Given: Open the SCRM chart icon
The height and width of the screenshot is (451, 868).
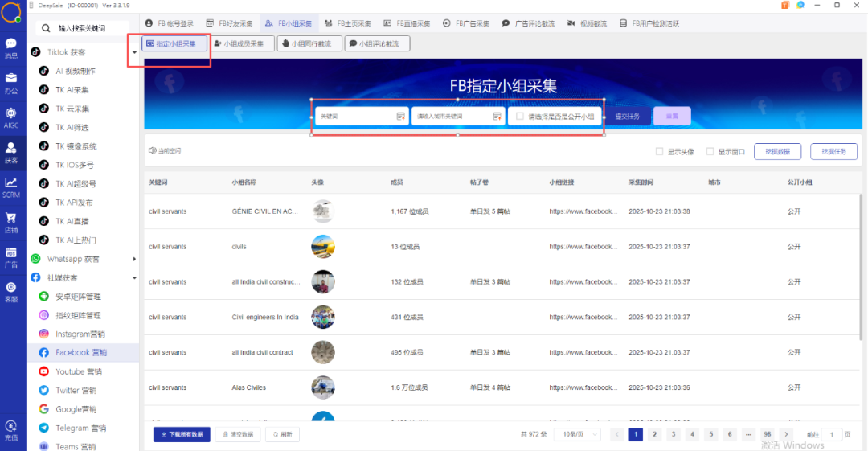Looking at the screenshot, I should (11, 187).
